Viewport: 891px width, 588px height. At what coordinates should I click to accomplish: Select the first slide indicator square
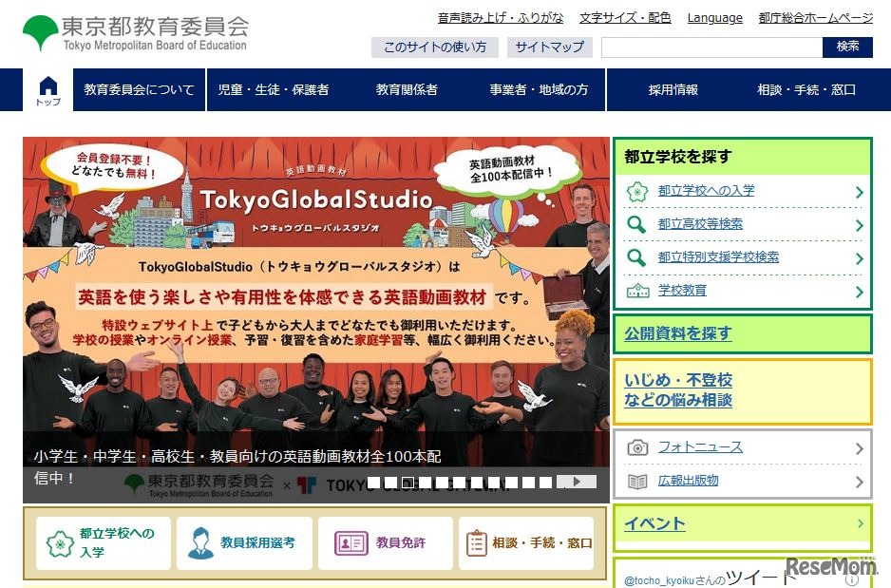click(373, 483)
